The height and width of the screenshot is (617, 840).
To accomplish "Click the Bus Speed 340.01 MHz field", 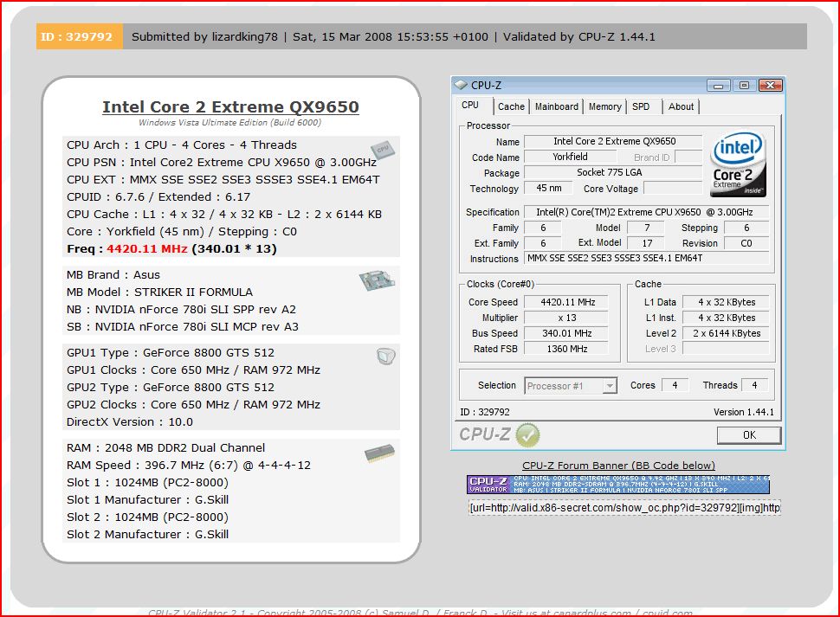I will point(567,333).
